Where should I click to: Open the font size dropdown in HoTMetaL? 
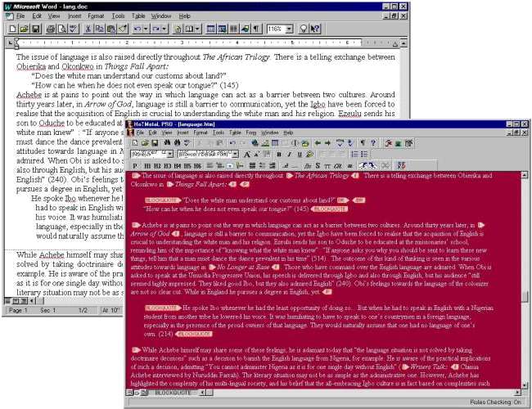tap(170, 155)
